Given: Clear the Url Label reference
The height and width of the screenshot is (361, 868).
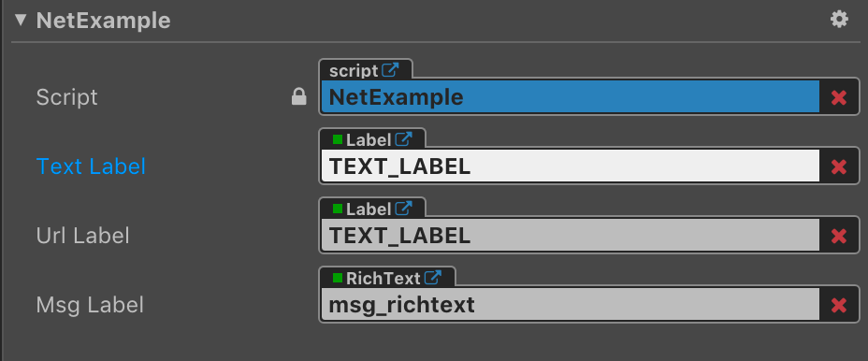Looking at the screenshot, I should point(839,237).
